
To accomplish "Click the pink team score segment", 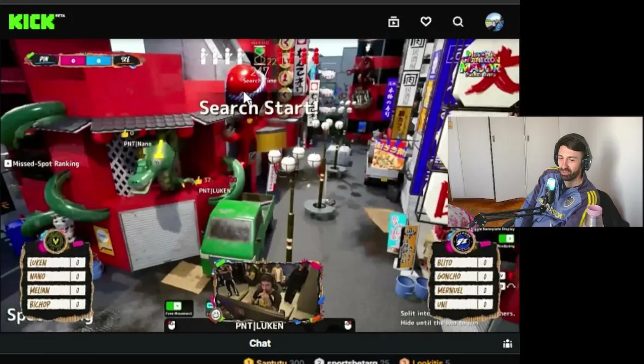I will pyautogui.click(x=73, y=61).
